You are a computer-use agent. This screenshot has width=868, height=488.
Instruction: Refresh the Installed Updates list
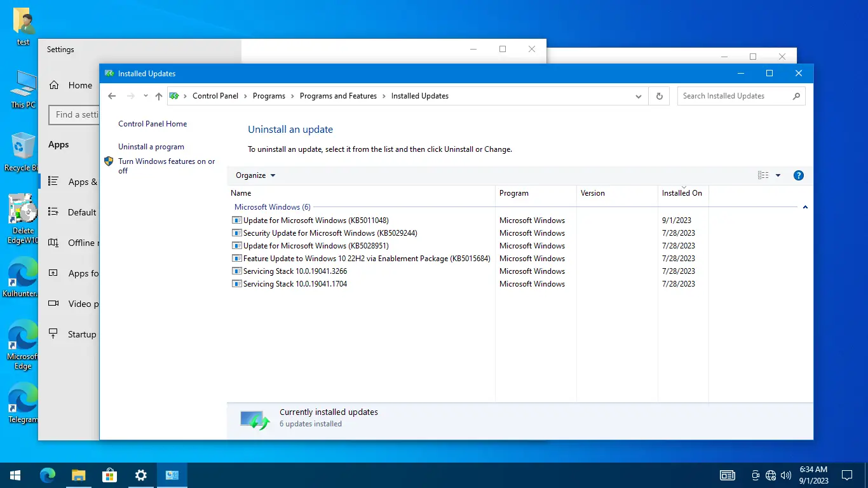tap(659, 96)
